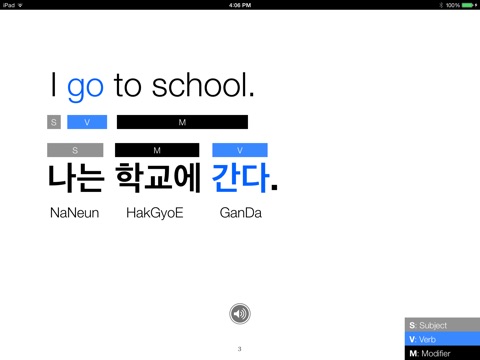Choose "M: Modifier" in the legend
The width and height of the screenshot is (480, 360).
click(x=442, y=353)
